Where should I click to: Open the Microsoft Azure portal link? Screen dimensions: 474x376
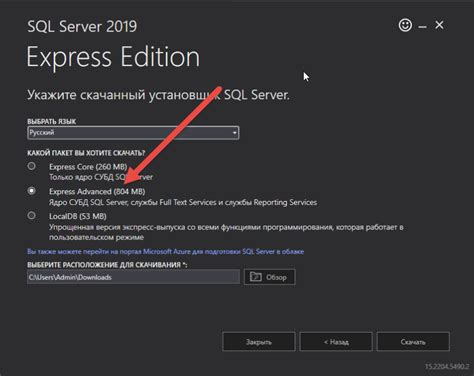[165, 251]
